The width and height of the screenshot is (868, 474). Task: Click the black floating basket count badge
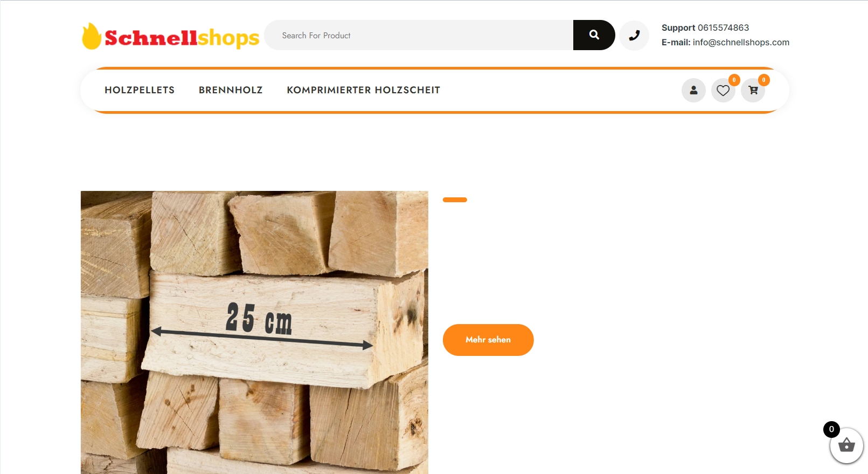(x=831, y=429)
